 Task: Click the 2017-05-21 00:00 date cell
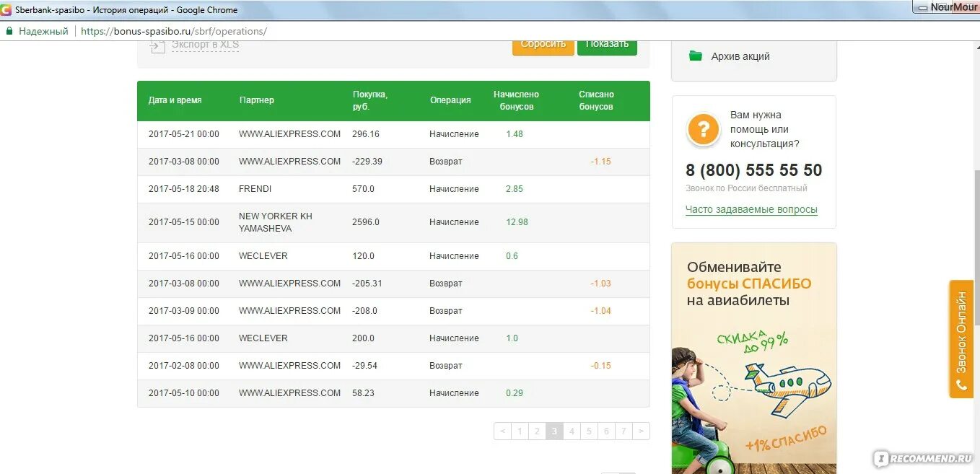[184, 134]
